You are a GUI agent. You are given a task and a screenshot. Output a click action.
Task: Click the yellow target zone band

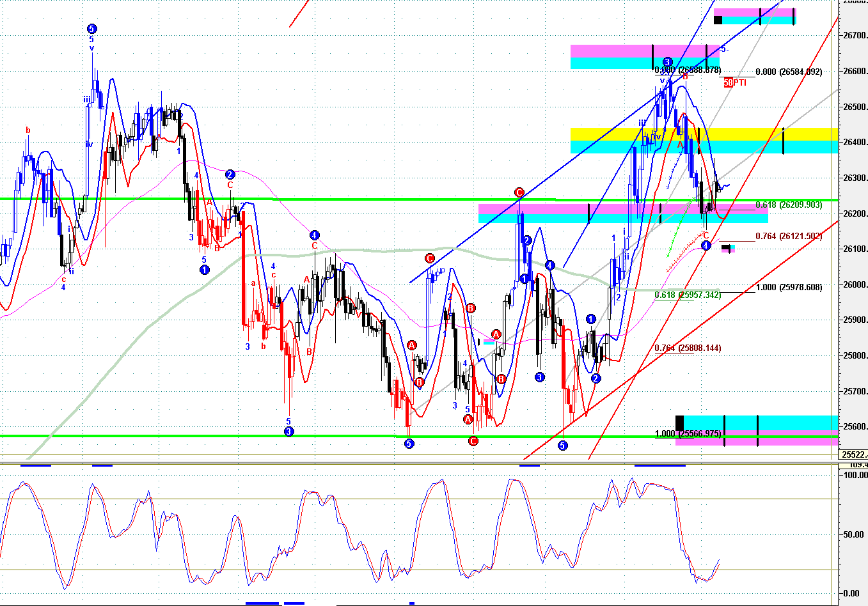704,134
